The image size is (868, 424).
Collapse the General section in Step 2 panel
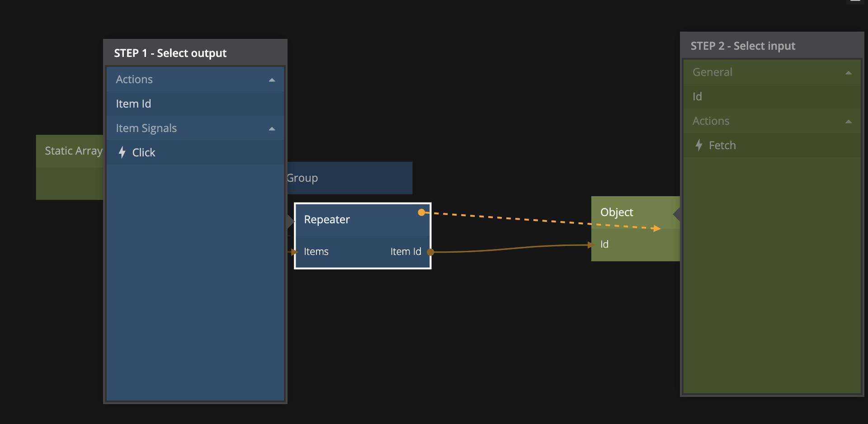click(848, 73)
